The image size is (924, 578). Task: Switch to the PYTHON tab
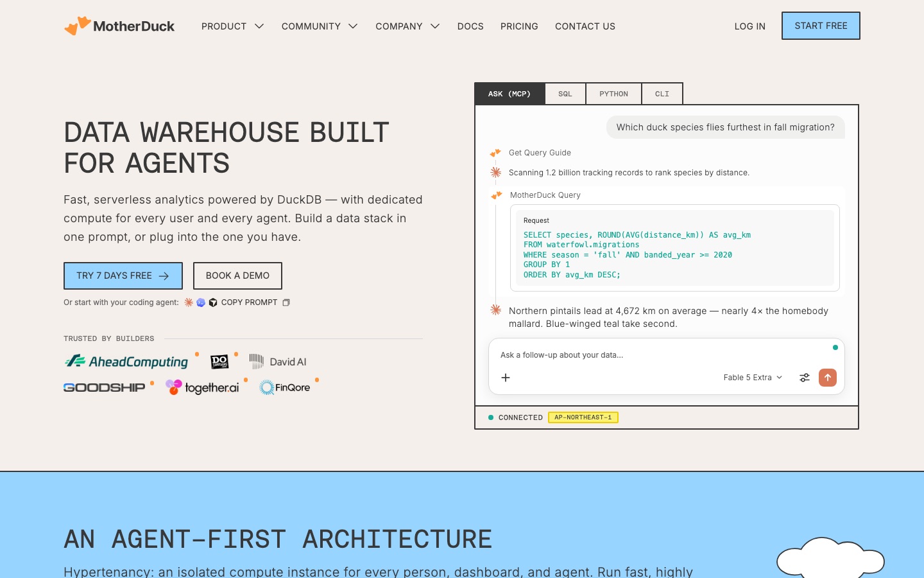pyautogui.click(x=613, y=94)
